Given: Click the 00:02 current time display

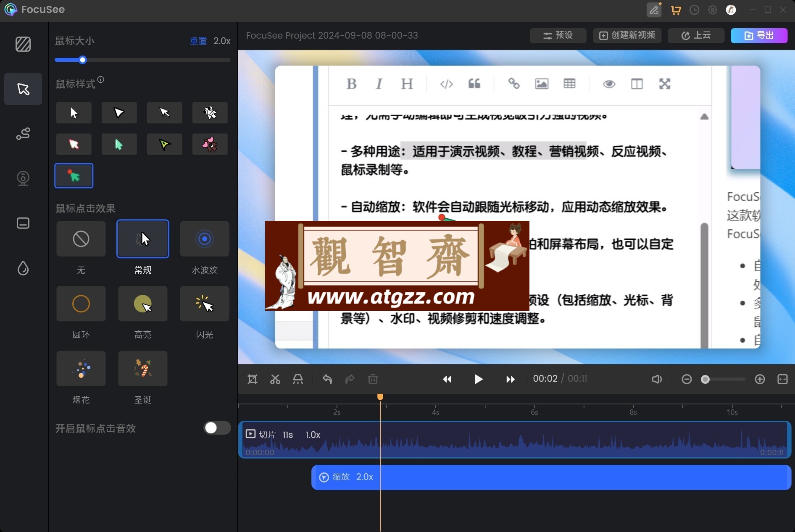Looking at the screenshot, I should pyautogui.click(x=545, y=379).
